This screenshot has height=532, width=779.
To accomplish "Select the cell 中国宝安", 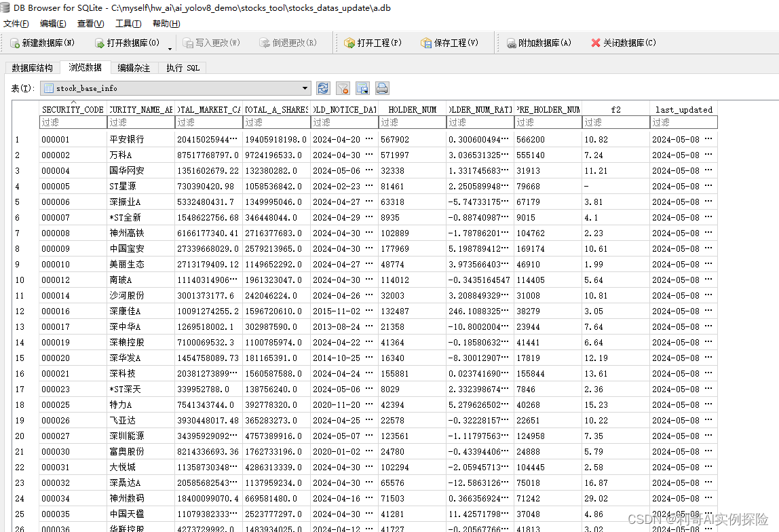I will (x=141, y=249).
